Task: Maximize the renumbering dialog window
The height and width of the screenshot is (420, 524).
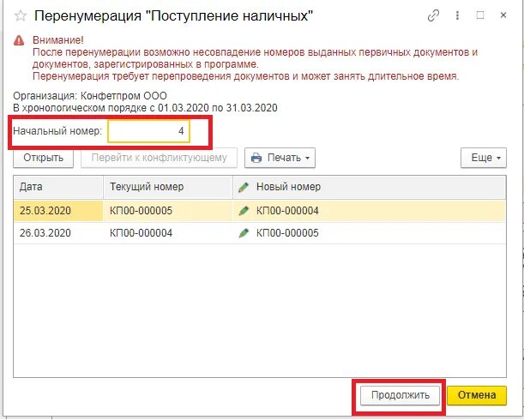Action: tap(480, 15)
